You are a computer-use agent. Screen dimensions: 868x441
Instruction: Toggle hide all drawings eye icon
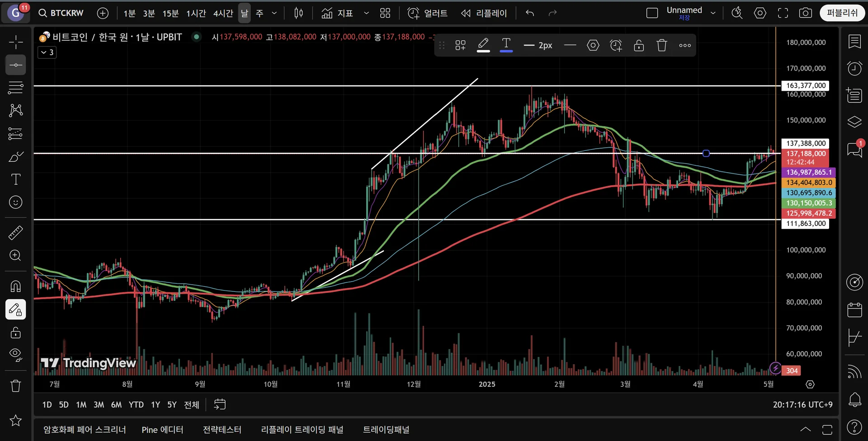click(15, 355)
